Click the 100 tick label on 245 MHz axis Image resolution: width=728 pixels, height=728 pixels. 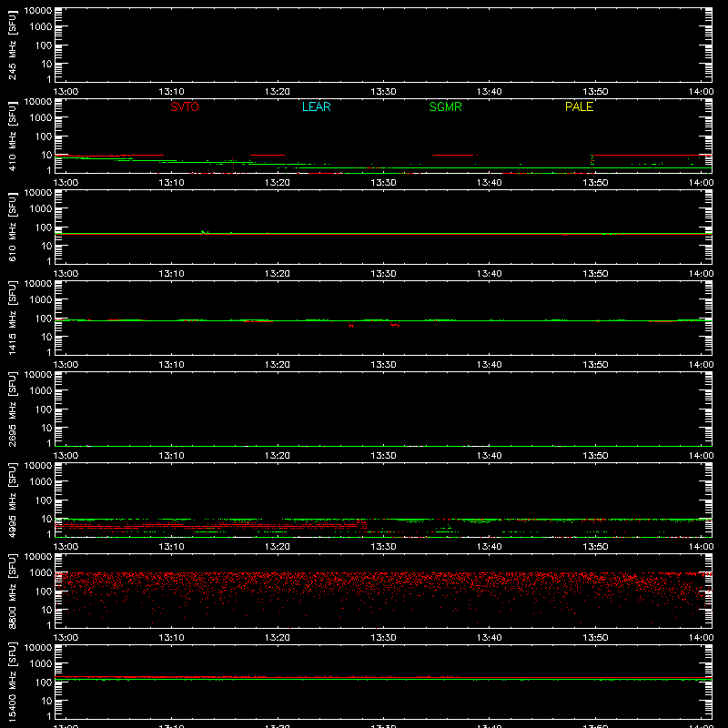point(44,45)
